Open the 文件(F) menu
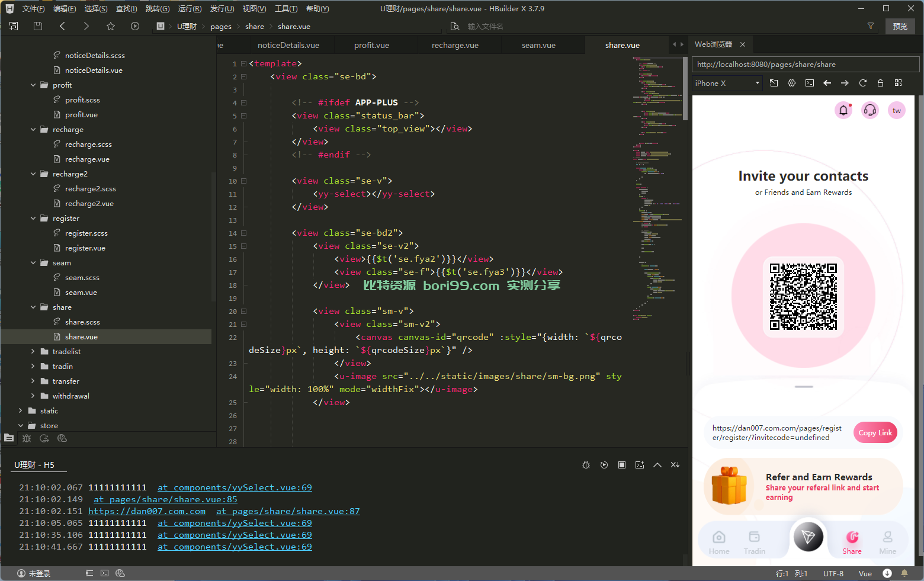The height and width of the screenshot is (581, 924). click(33, 9)
